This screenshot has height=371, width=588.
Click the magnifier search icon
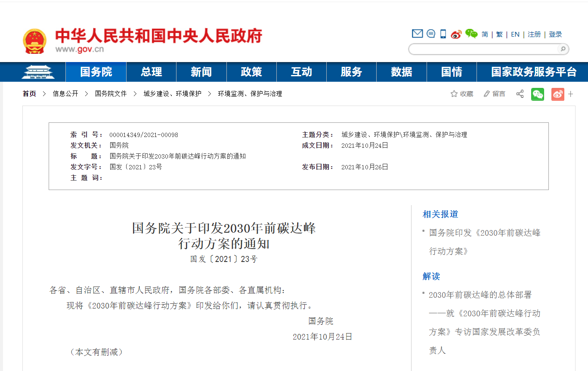pyautogui.click(x=562, y=49)
